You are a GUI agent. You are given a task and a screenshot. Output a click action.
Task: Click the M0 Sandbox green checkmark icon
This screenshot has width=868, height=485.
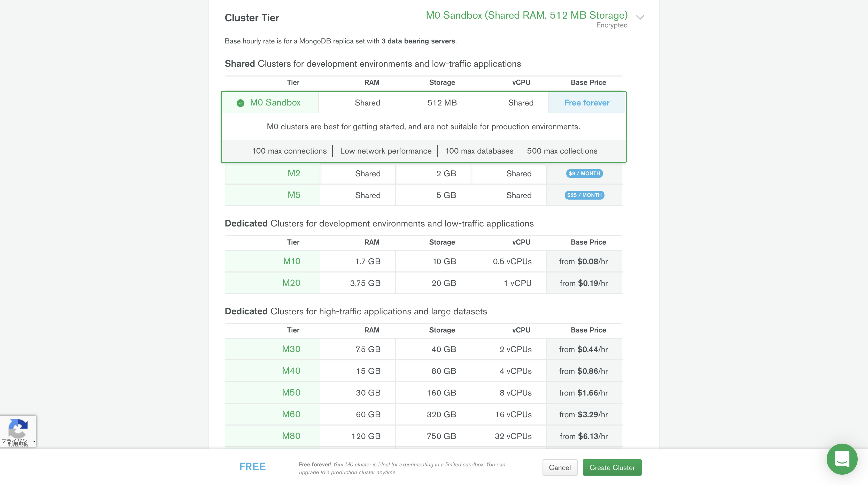click(x=240, y=103)
